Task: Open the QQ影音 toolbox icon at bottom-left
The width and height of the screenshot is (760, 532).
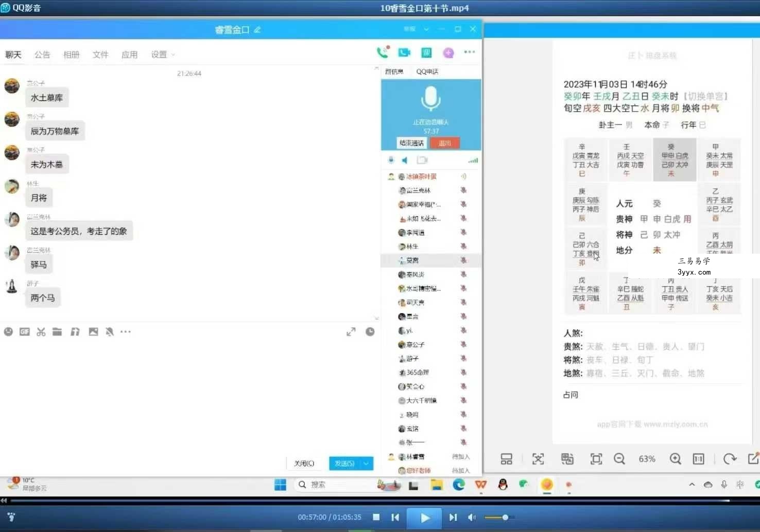Action: tap(11, 517)
